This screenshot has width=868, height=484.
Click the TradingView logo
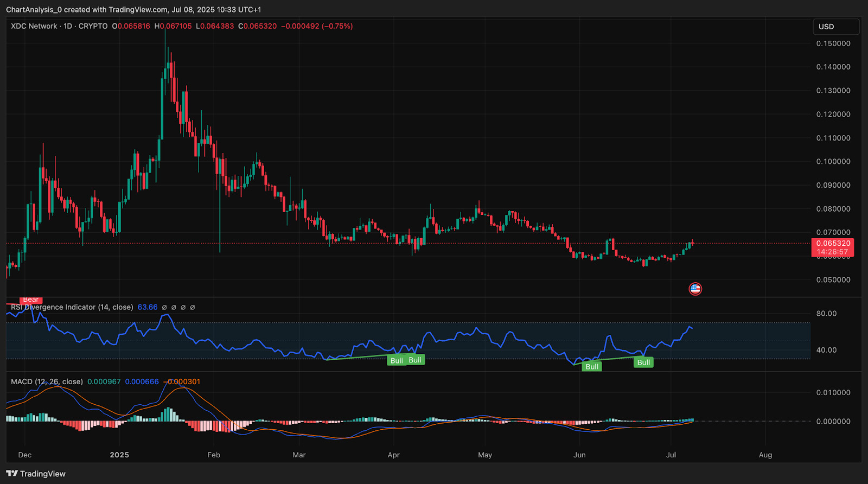(x=36, y=474)
